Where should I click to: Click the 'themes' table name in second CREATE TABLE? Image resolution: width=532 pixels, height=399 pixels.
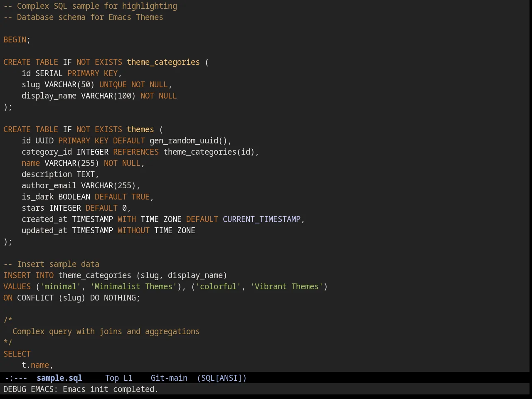(x=140, y=129)
